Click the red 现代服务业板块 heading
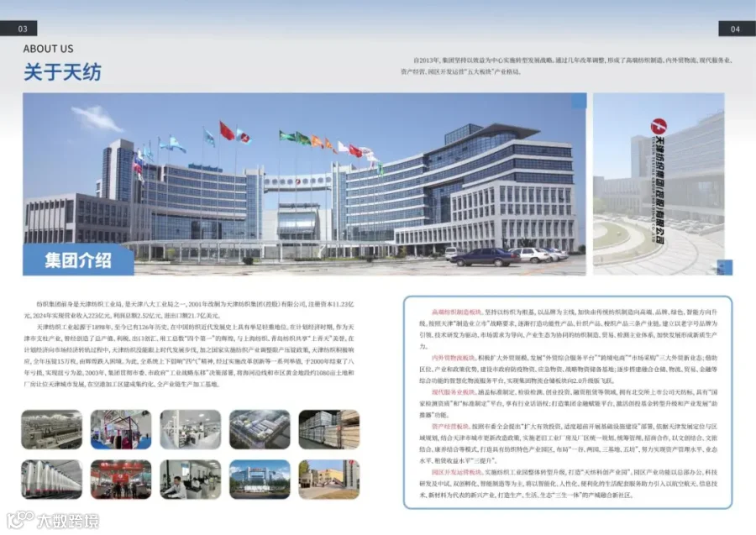The height and width of the screenshot is (535, 756). click(453, 392)
